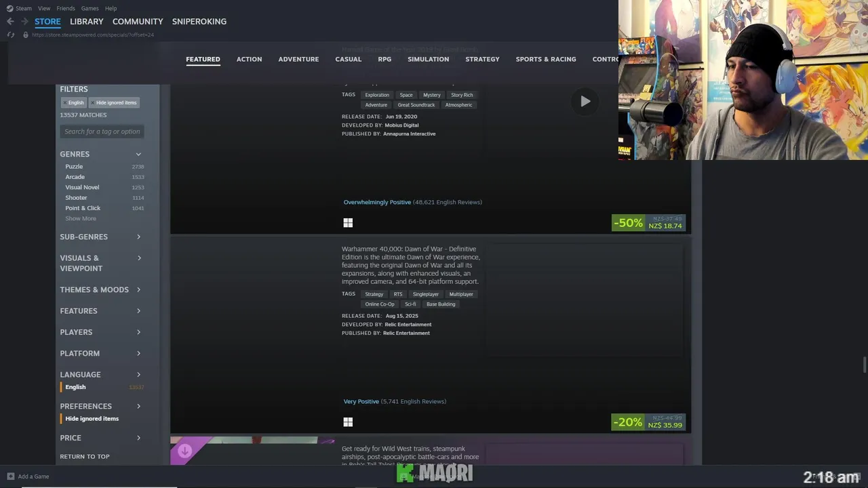
Task: Click Show More under genres
Action: pos(81,219)
